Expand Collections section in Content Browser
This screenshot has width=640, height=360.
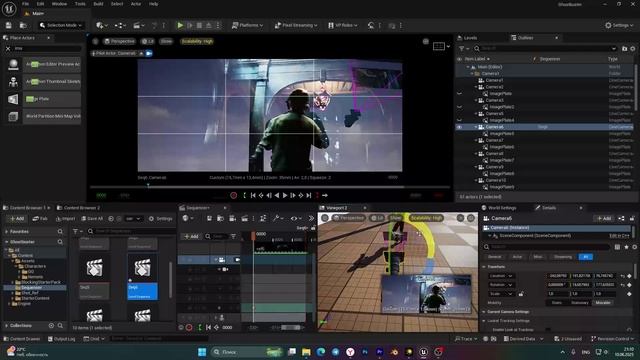pos(7,326)
